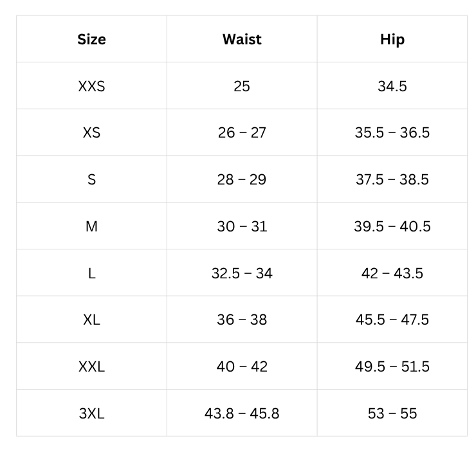Viewport: 476px width, 450px height.
Task: Select the XXS size cell
Action: pos(91,86)
